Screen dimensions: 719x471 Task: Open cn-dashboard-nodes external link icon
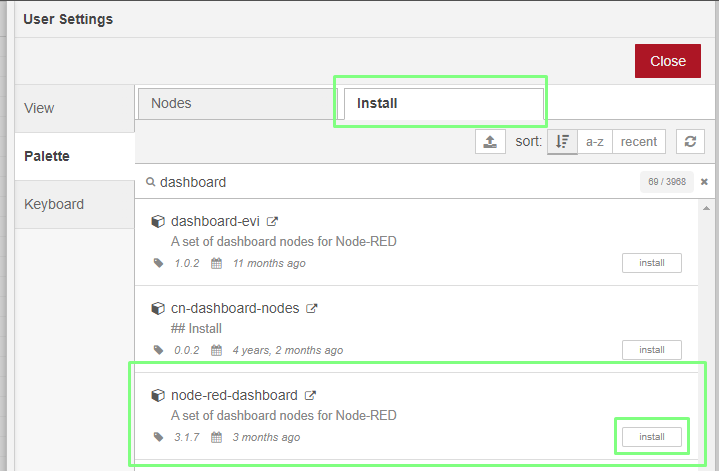[312, 309]
